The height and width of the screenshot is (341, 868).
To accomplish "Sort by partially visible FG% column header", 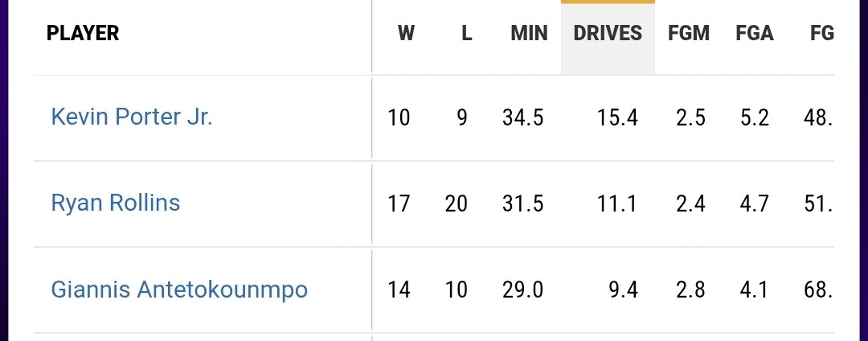I will [821, 33].
